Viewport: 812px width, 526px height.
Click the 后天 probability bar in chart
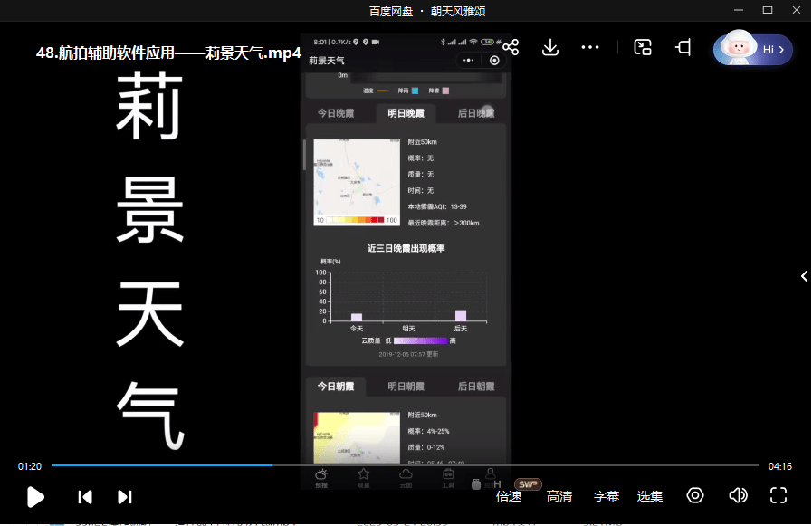(461, 316)
